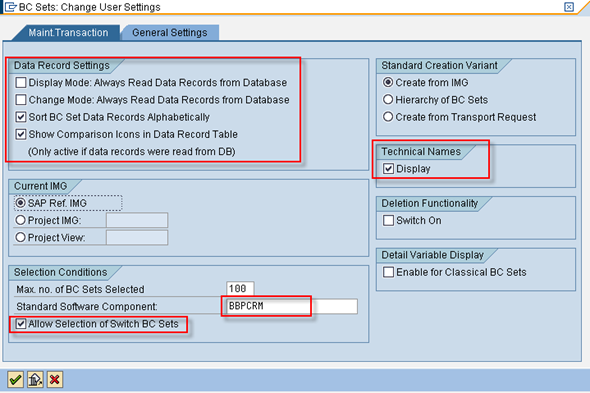Select the Project IMG radio button

[x=20, y=220]
